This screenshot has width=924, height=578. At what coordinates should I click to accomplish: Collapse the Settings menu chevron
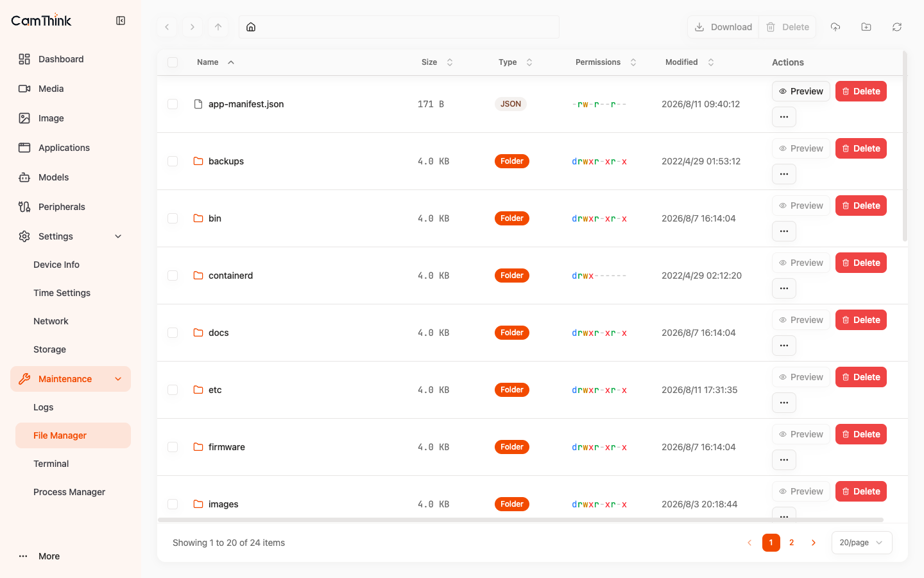click(118, 236)
